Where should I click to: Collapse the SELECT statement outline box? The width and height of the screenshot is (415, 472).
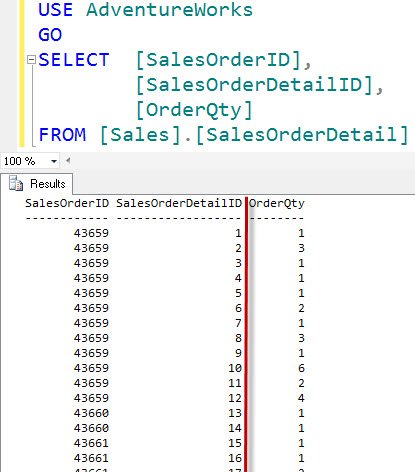pos(31,60)
